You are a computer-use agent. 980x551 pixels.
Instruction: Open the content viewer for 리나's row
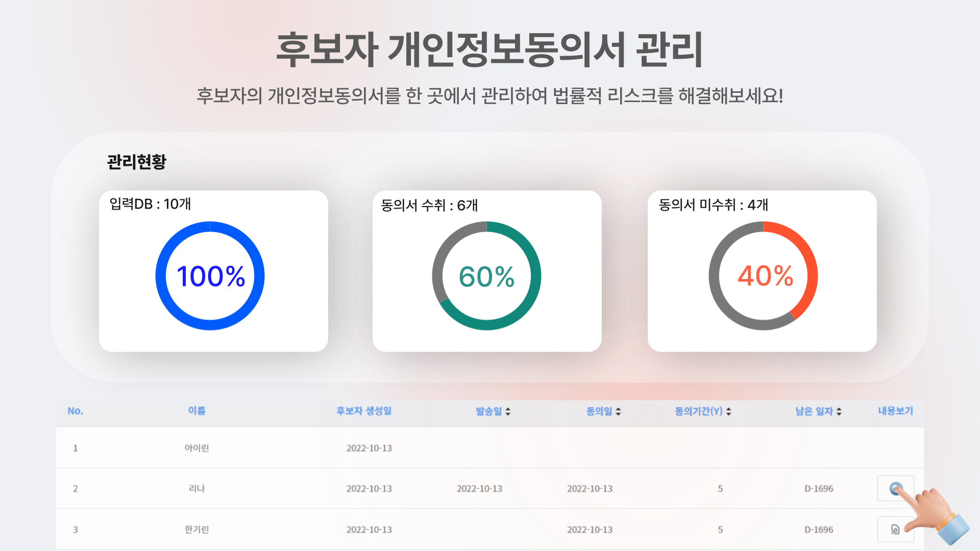(x=895, y=488)
